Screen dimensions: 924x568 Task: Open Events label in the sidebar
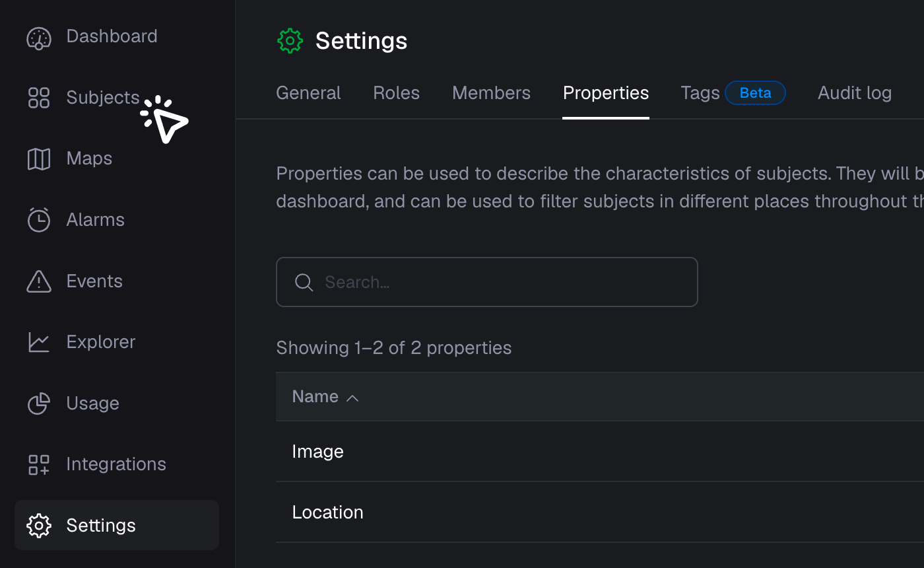pos(94,281)
